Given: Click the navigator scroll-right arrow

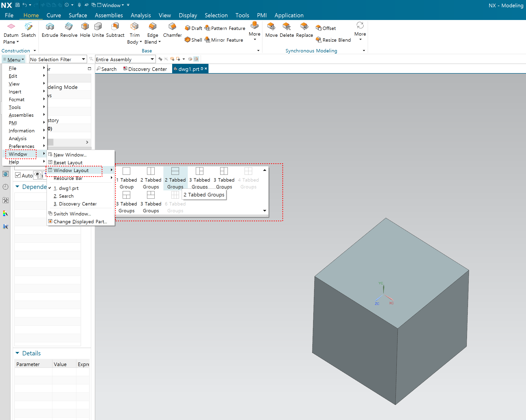Looking at the screenshot, I should tap(87, 142).
